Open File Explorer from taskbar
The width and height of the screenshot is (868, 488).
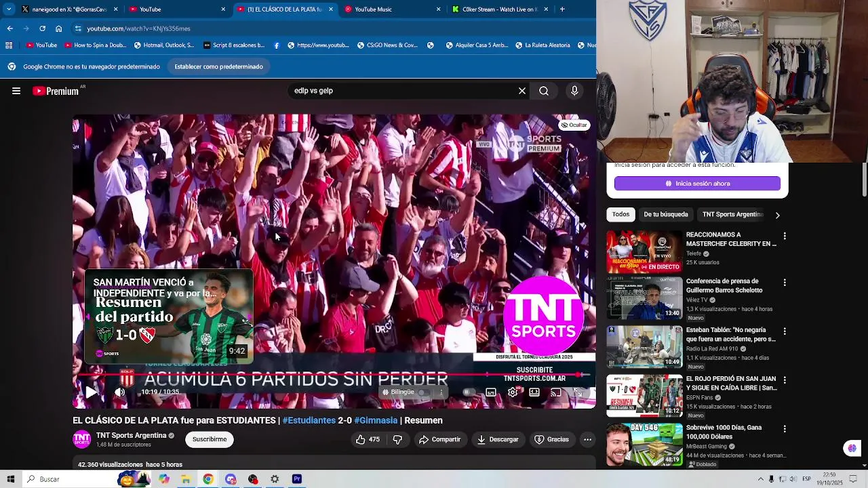point(186,479)
